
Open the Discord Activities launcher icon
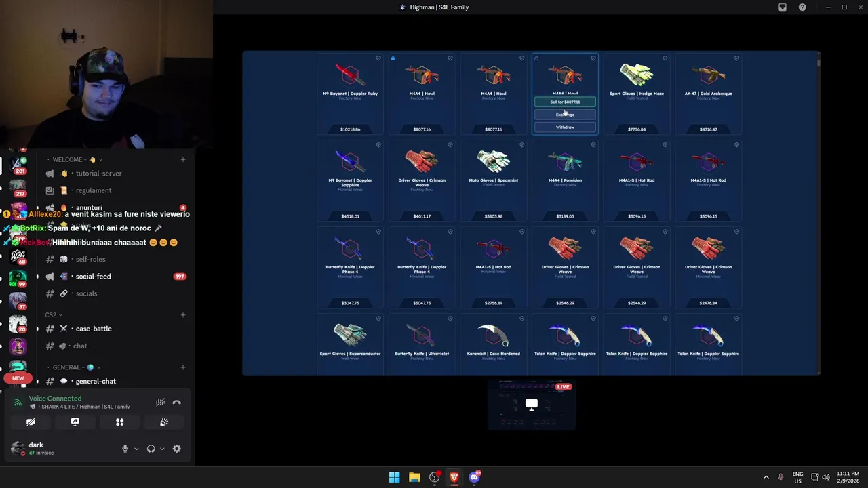point(119,422)
